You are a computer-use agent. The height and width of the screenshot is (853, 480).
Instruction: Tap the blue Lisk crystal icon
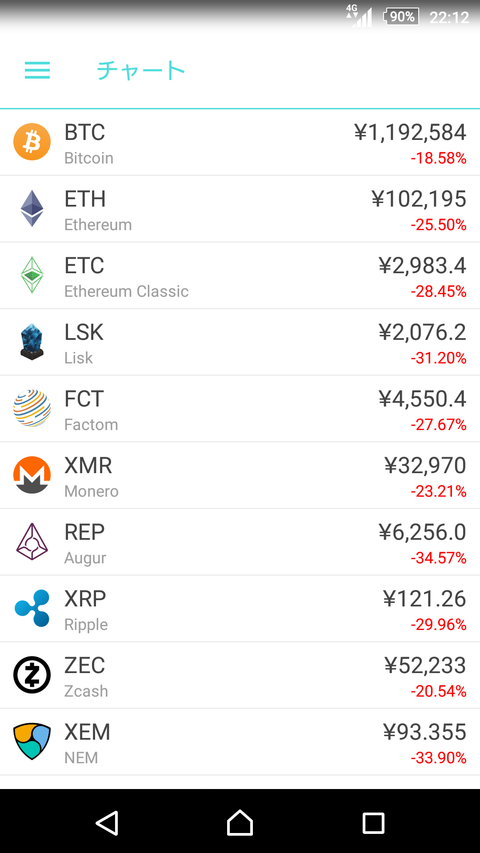point(32,342)
